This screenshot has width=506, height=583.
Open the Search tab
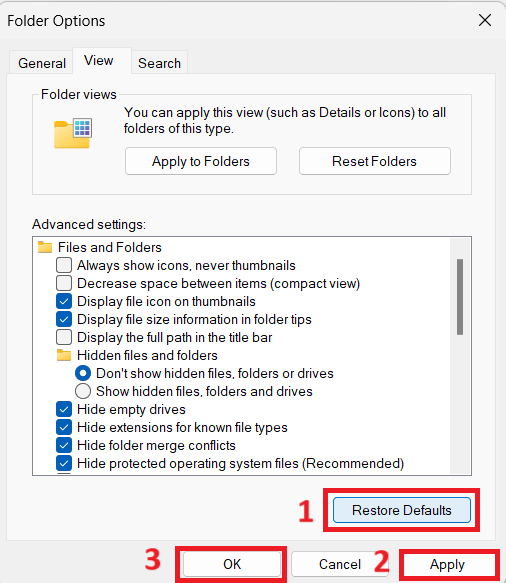(x=159, y=63)
